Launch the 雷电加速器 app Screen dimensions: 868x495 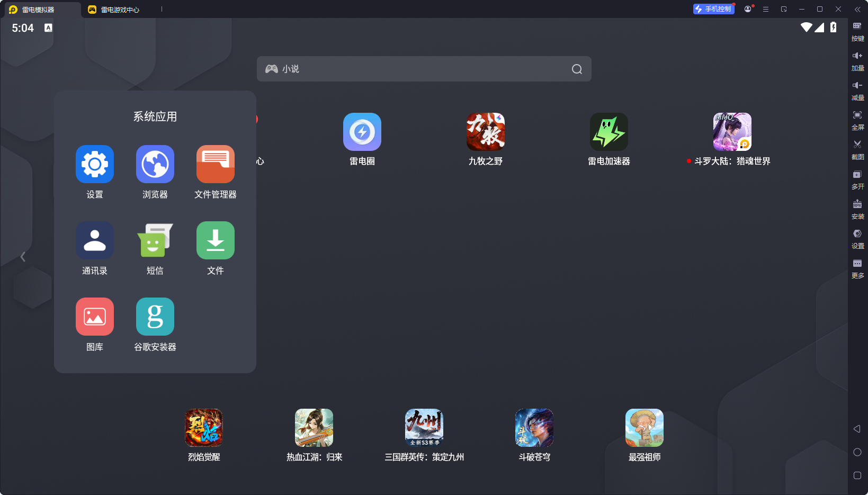pyautogui.click(x=609, y=132)
